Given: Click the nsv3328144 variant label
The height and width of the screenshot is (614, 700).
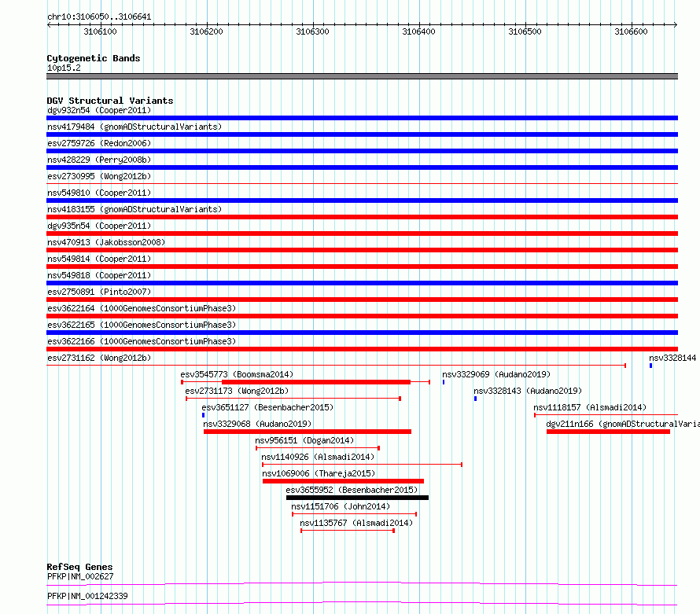Looking at the screenshot, I should coord(672,358).
